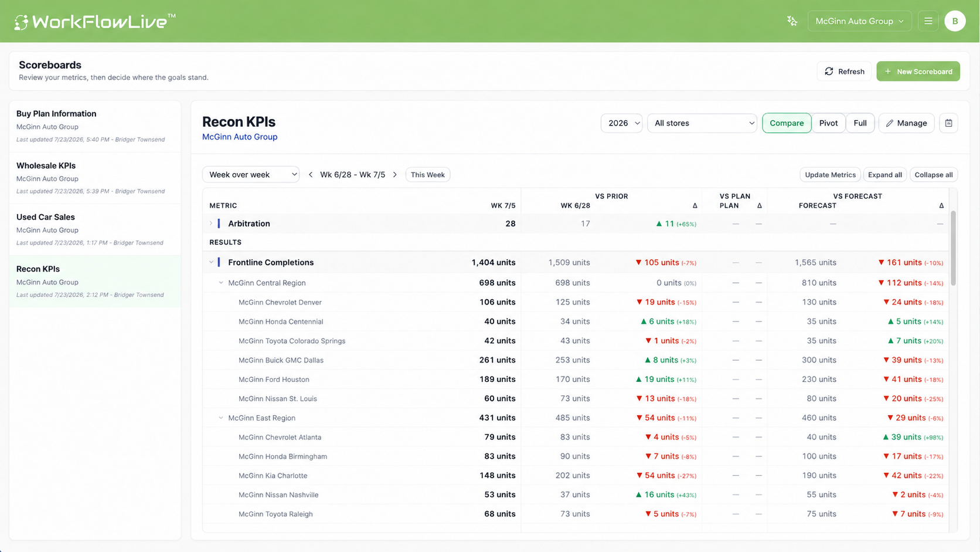Switch to Full view
The width and height of the screenshot is (980, 552).
(860, 123)
